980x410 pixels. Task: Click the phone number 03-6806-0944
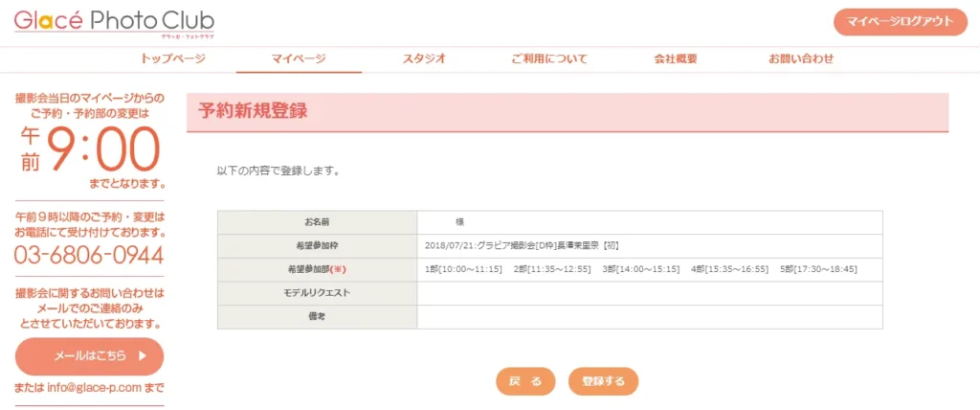click(x=89, y=256)
